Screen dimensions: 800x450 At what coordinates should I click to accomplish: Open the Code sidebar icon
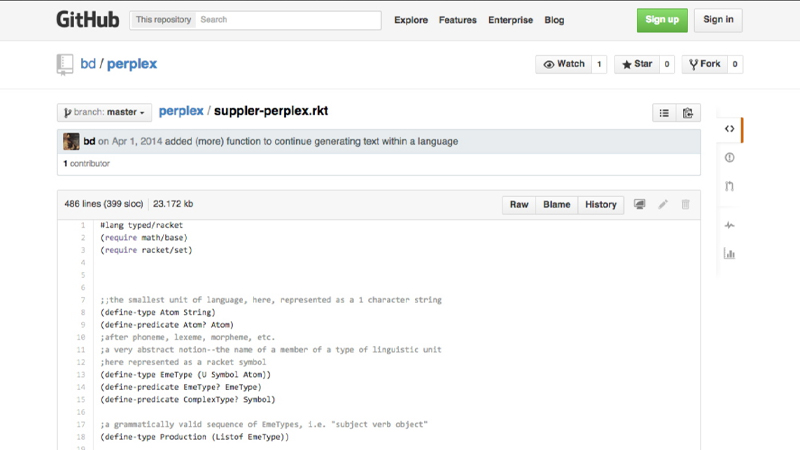730,129
